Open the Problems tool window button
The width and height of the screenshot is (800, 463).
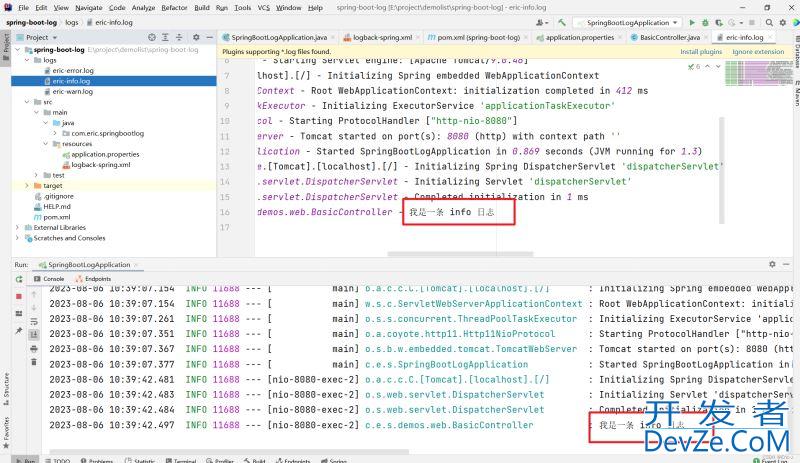point(97,460)
